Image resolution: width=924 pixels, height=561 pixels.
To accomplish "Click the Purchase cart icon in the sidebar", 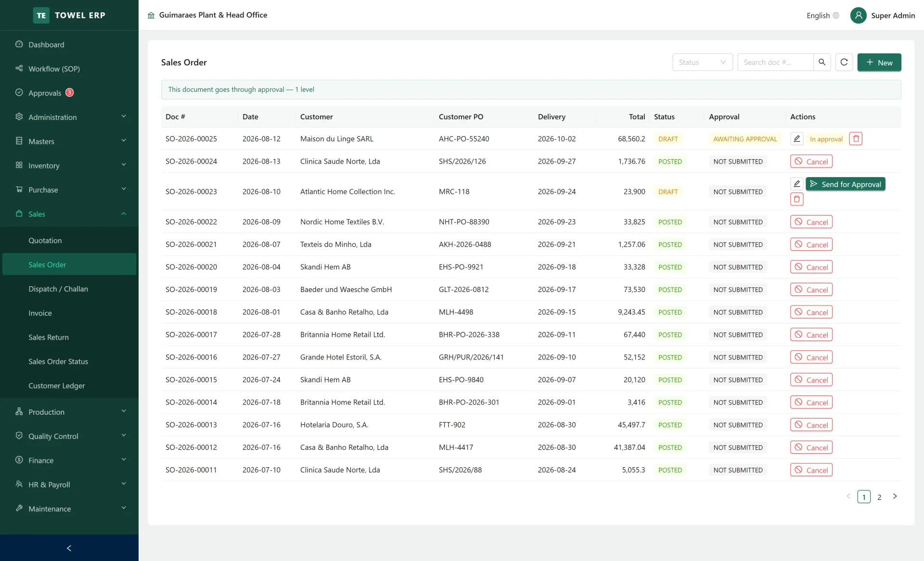I will tap(19, 189).
